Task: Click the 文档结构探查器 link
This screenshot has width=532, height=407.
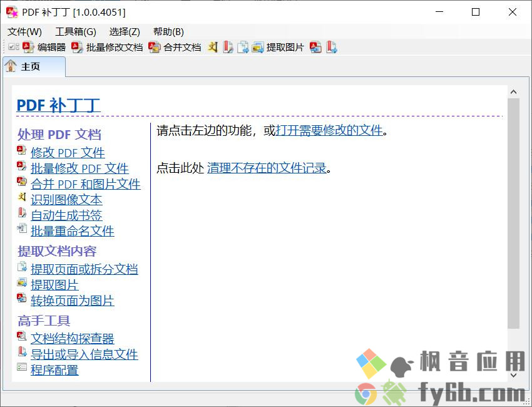Action: (73, 338)
